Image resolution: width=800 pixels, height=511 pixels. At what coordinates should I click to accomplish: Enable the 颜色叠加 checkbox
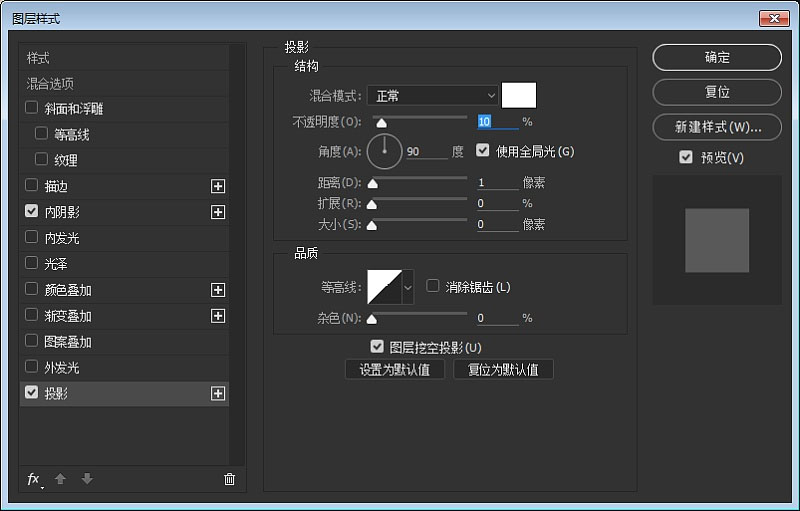coord(32,289)
